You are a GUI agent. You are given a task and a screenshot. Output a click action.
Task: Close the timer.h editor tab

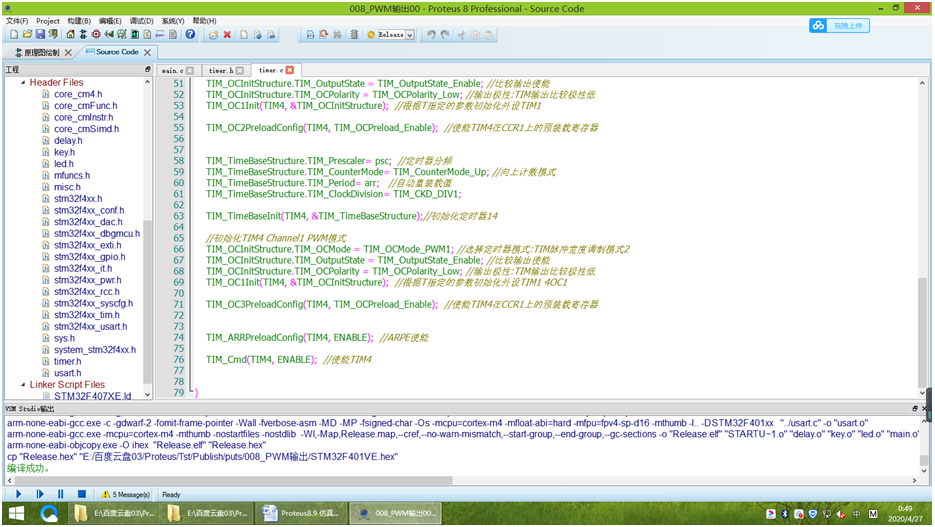pyautogui.click(x=240, y=70)
